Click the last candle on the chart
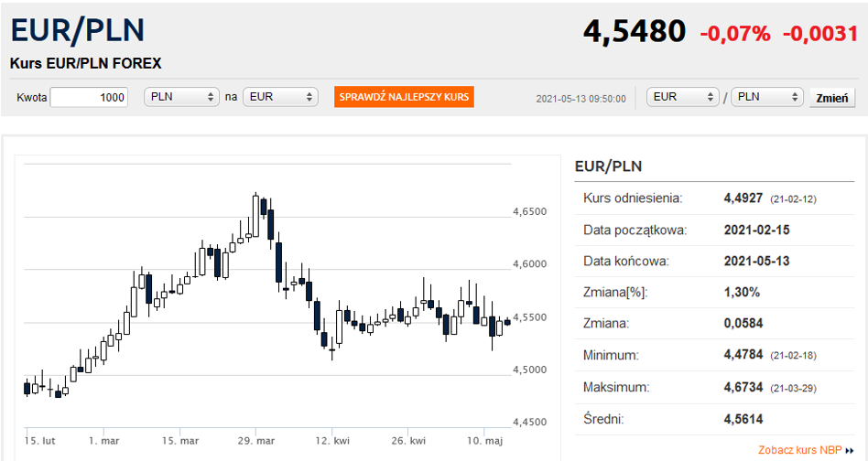Screen dimensions: 868x461 pos(507,321)
